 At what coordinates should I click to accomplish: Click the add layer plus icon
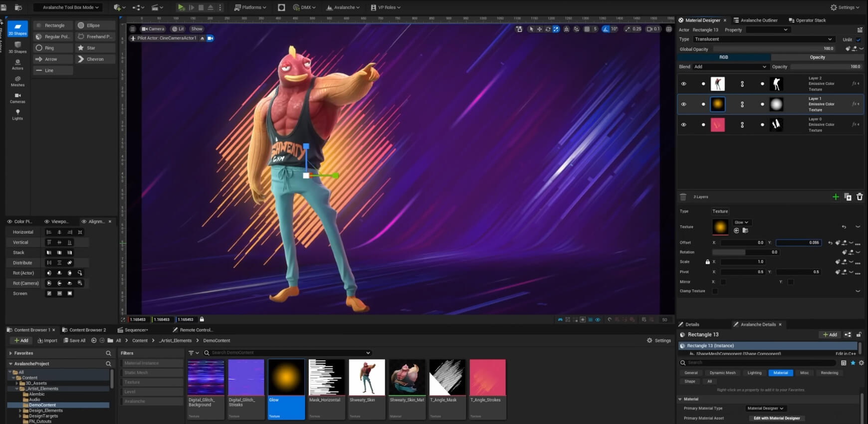[x=836, y=197]
